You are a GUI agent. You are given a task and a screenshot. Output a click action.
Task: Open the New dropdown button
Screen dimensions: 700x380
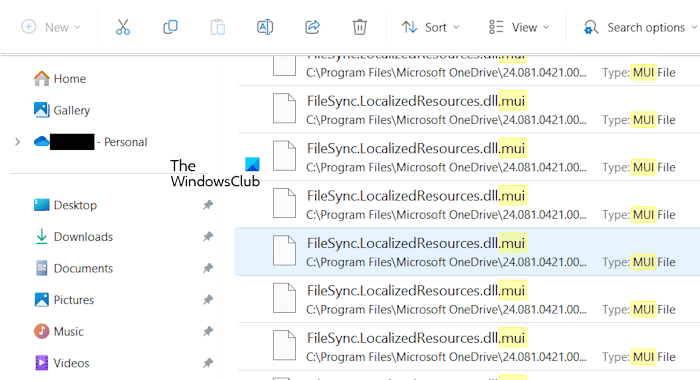51,27
